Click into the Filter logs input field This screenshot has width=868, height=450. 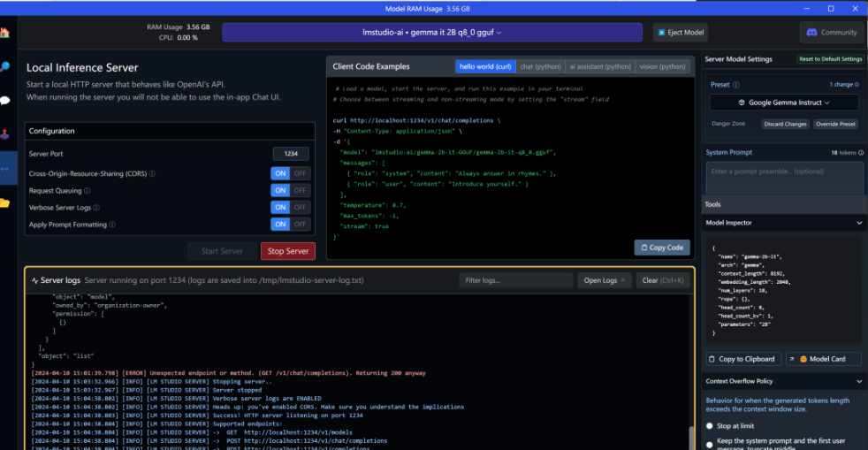coord(515,280)
